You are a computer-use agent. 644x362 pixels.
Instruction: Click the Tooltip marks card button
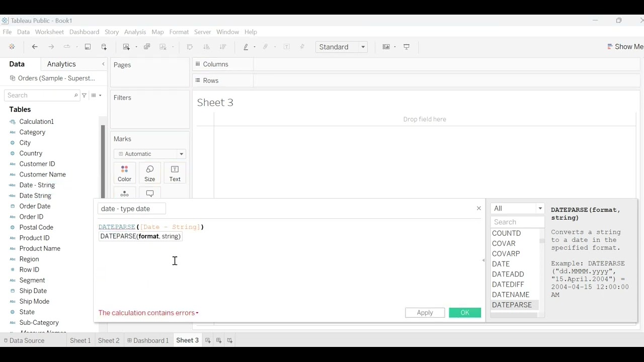pyautogui.click(x=149, y=194)
